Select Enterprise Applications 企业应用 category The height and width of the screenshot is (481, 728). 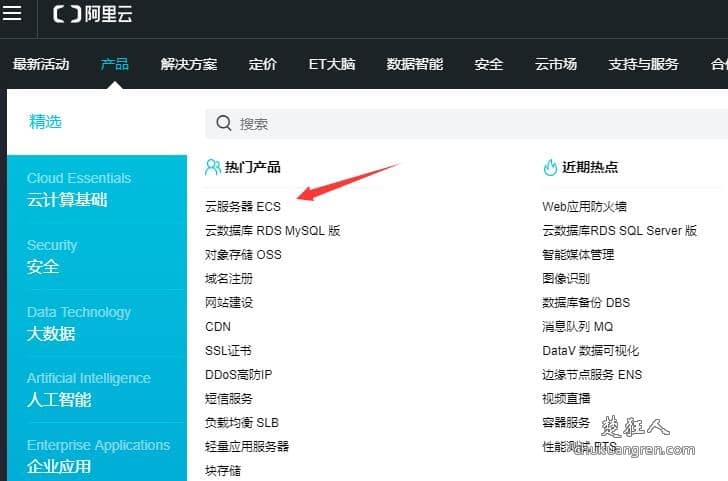coord(98,456)
